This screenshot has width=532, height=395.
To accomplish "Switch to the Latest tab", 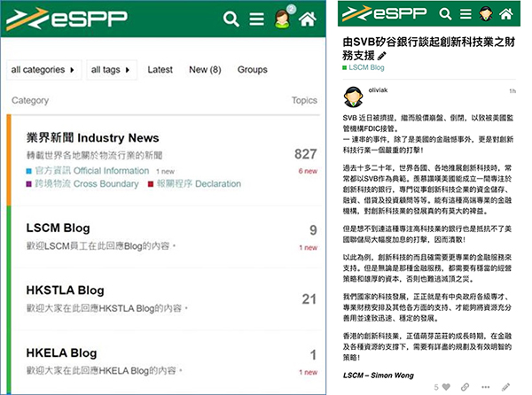I will coord(160,69).
